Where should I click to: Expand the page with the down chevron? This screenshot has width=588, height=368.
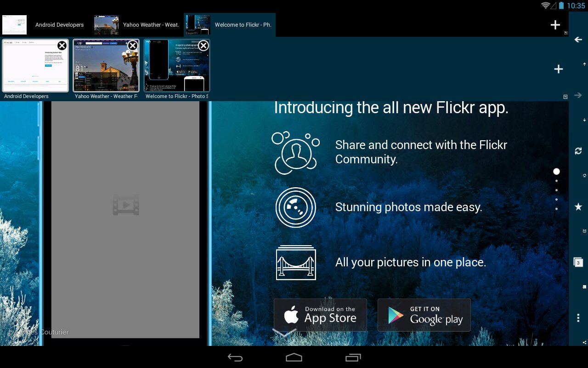[x=284, y=333]
